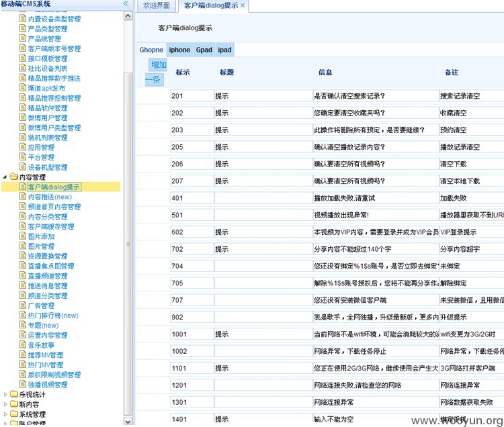Click the 备注 field 收藏清空
504x427 pixels.
[x=472, y=113]
